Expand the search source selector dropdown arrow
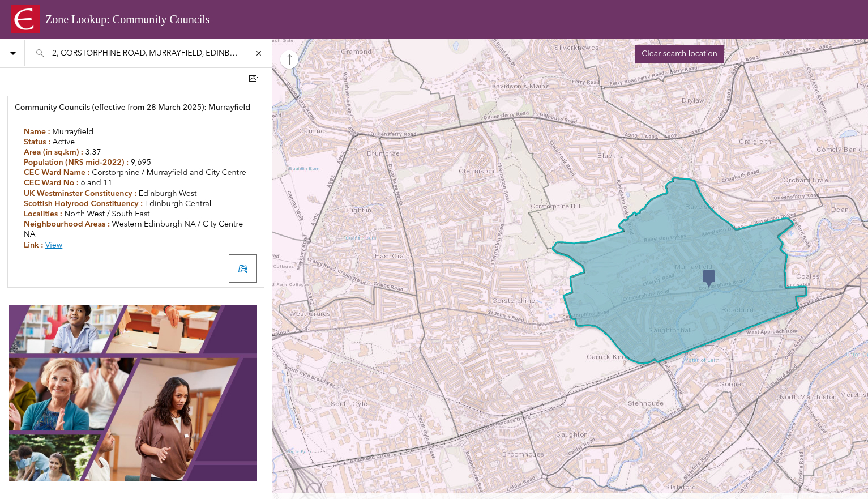This screenshot has height=499, width=868. pyautogui.click(x=12, y=53)
